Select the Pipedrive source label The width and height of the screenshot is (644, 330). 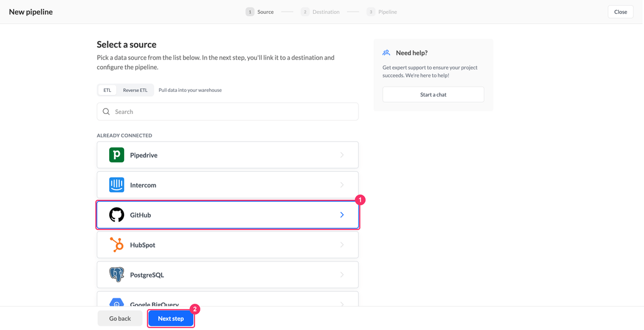144,155
